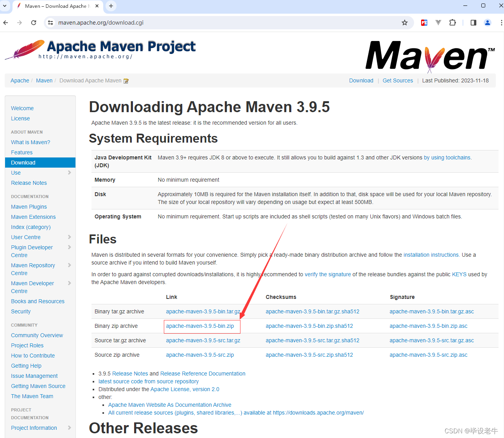Open a new browser tab
The height and width of the screenshot is (438, 504).
click(110, 6)
